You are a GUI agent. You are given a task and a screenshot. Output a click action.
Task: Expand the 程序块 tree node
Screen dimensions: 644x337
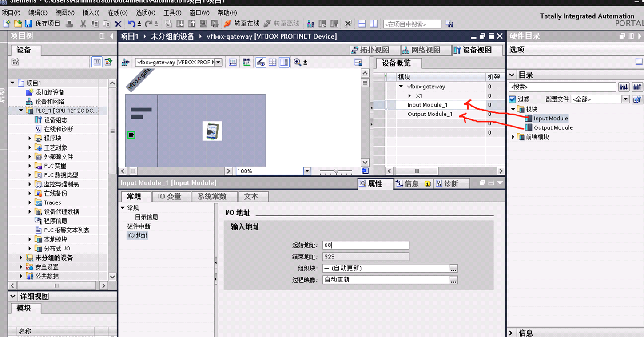(30, 138)
